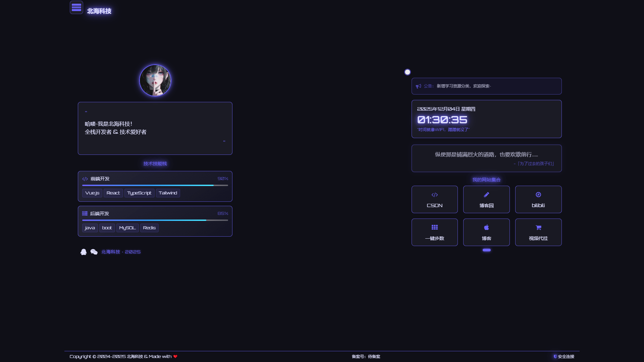The height and width of the screenshot is (362, 644).
Task: Select the Vue.js skill tag
Action: [x=92, y=193]
